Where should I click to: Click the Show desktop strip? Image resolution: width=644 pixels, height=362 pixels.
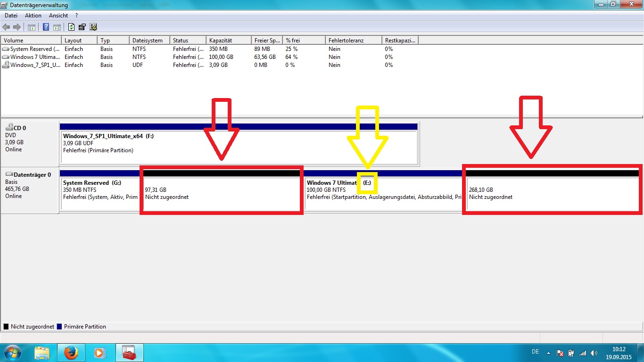[640, 353]
